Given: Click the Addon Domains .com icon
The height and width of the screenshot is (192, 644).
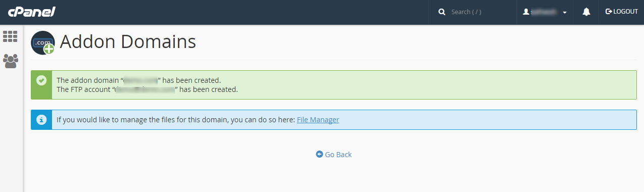Looking at the screenshot, I should [43, 43].
